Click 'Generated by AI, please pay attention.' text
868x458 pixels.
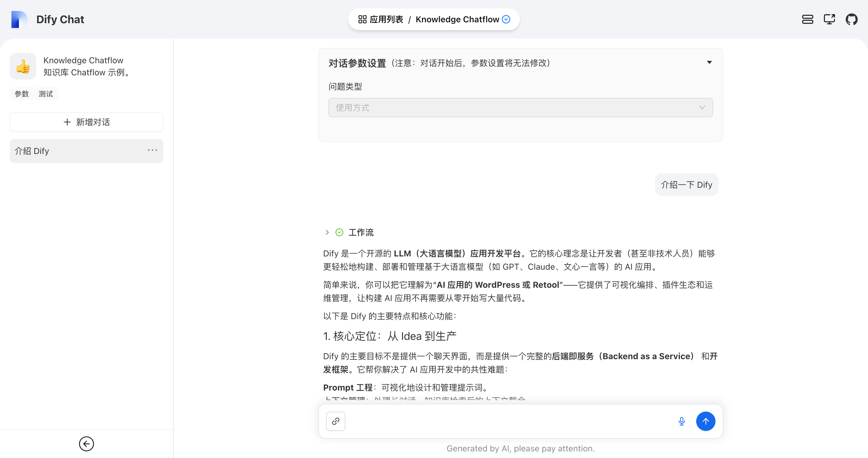point(520,448)
